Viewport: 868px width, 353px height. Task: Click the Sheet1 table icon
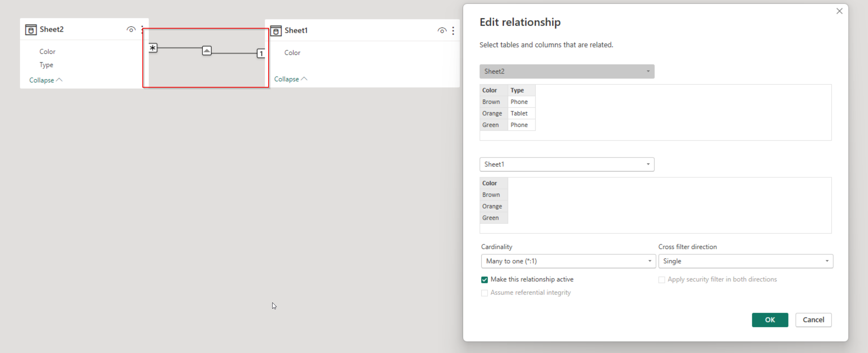(x=276, y=31)
